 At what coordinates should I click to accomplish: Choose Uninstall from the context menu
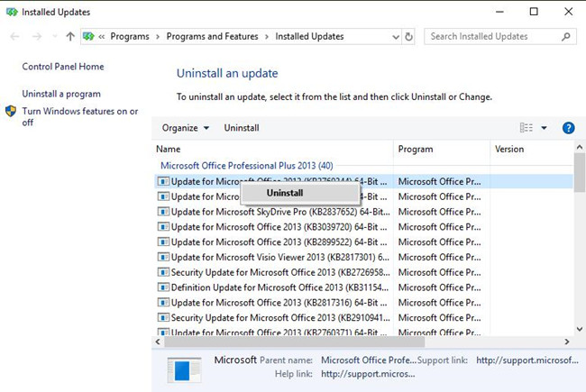[x=300, y=193]
